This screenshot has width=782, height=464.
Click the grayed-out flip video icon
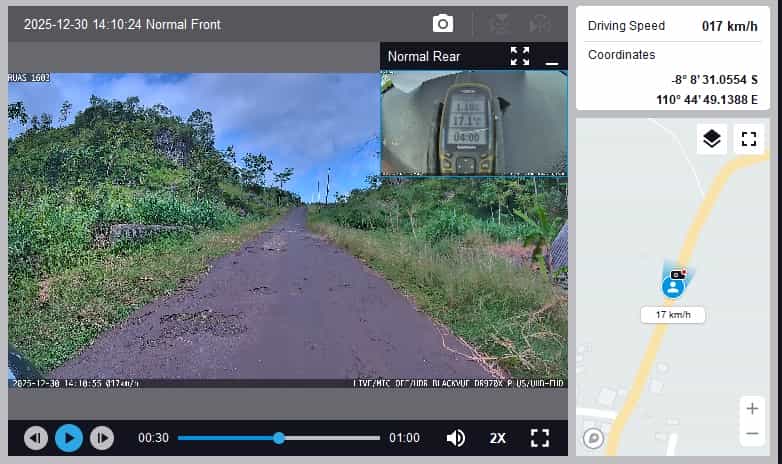pos(498,24)
